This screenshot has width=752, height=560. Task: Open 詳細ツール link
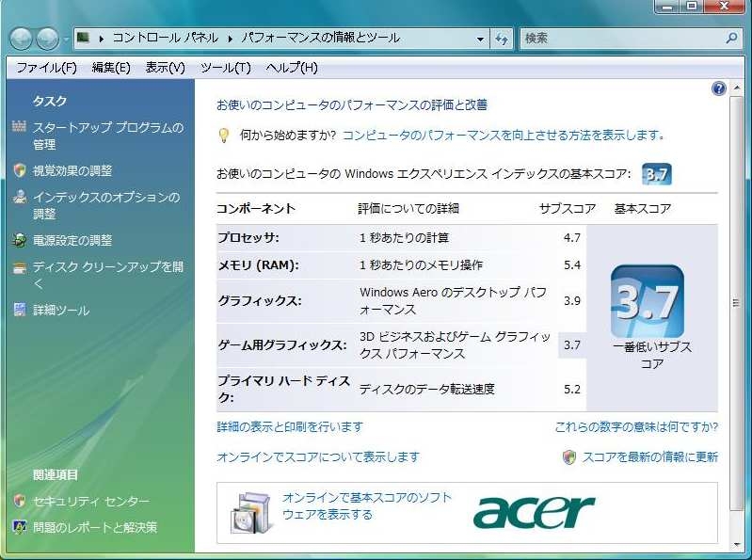point(61,311)
